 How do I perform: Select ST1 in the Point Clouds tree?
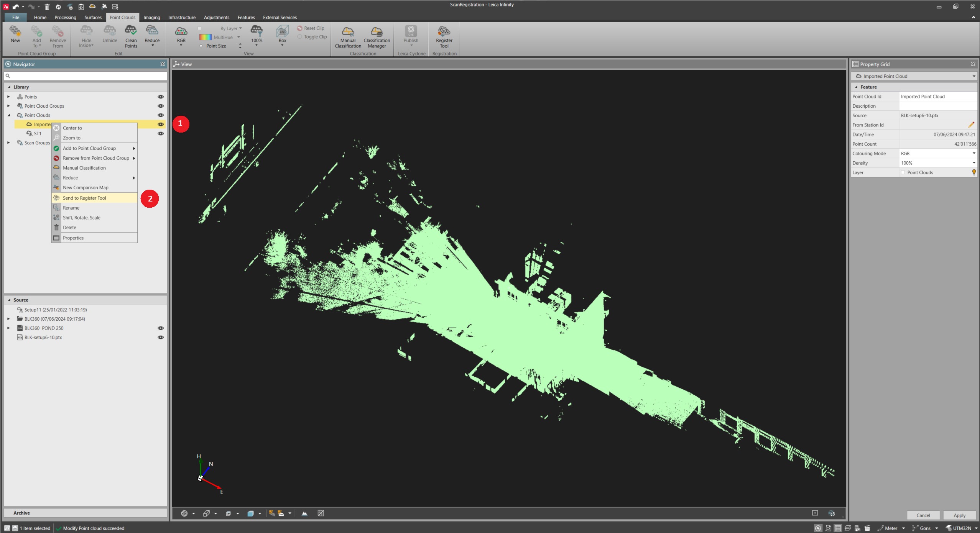37,134
